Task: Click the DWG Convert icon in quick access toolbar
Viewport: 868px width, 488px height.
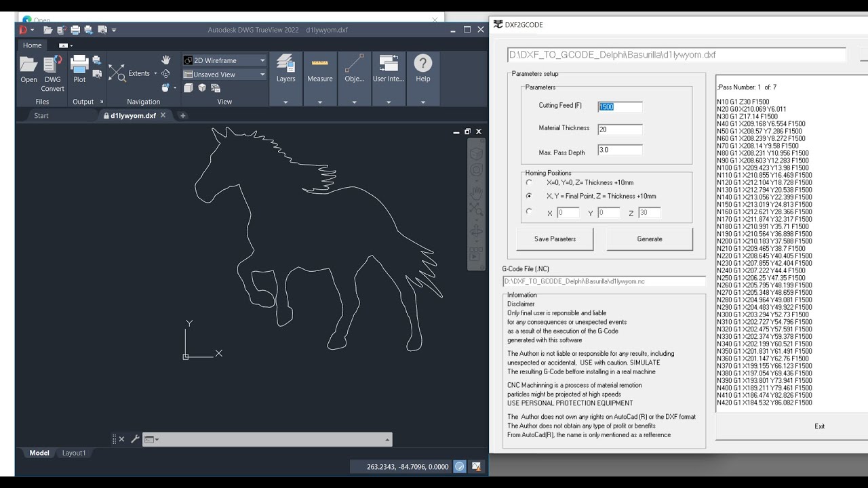Action: coord(62,30)
